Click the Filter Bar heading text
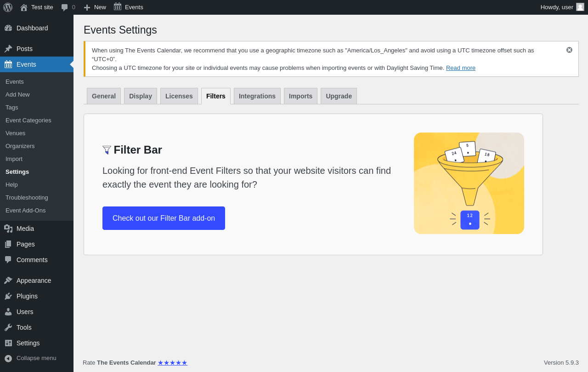The height and width of the screenshot is (372, 588). tap(138, 150)
